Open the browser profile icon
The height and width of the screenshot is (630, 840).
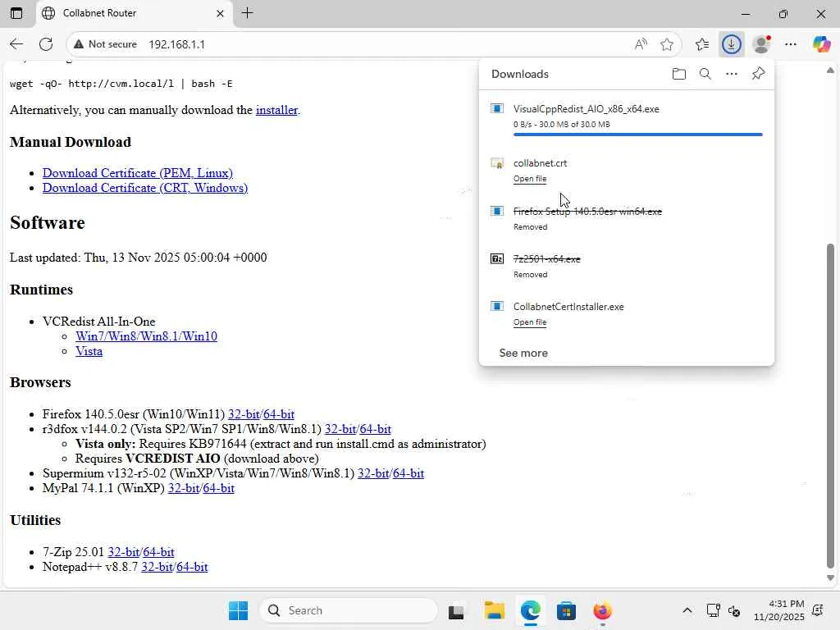coord(761,44)
